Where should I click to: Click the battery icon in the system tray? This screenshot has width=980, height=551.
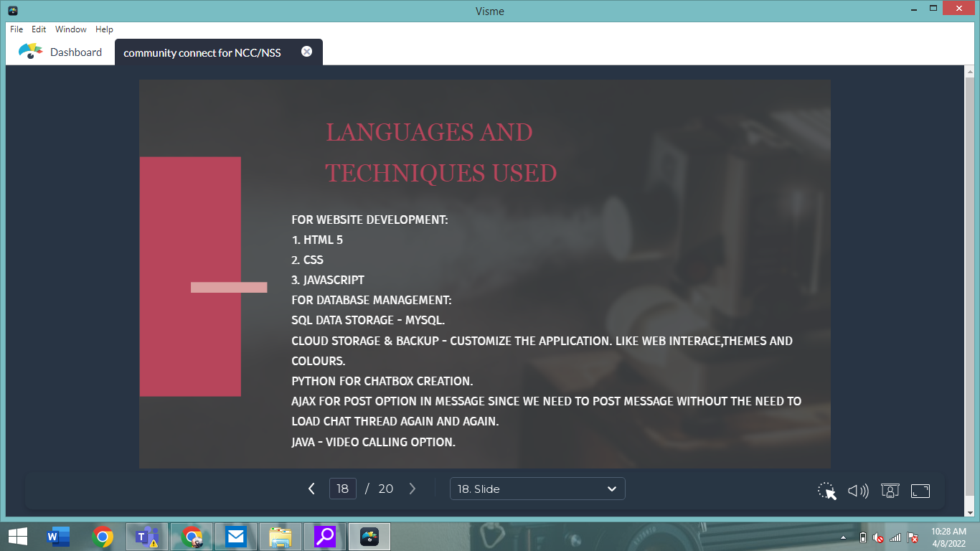point(863,537)
